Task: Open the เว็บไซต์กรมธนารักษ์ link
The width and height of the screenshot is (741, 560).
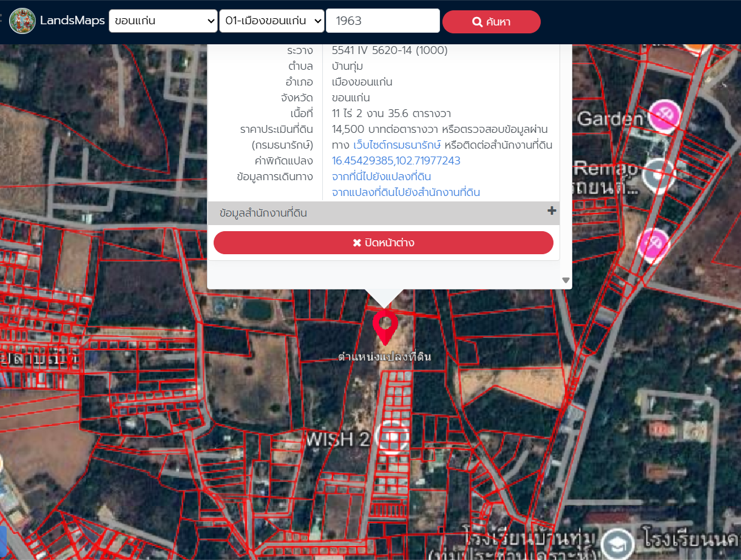Action: (397, 146)
